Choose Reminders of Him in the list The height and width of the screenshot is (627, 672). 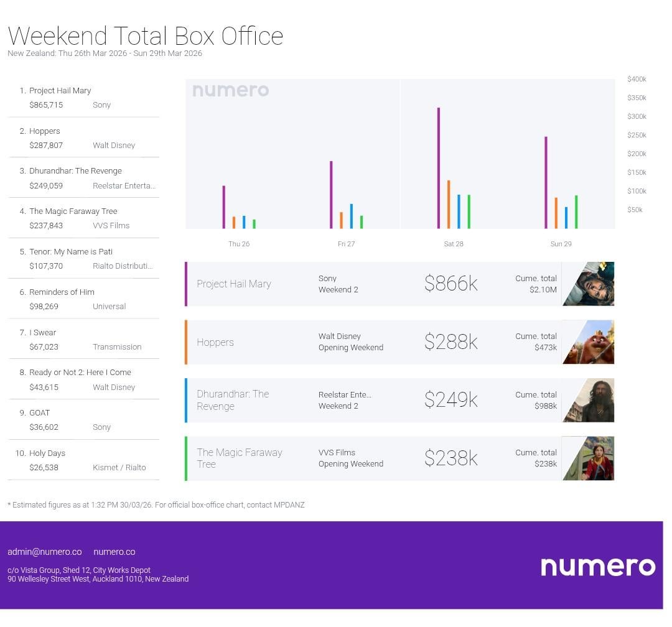(x=62, y=292)
